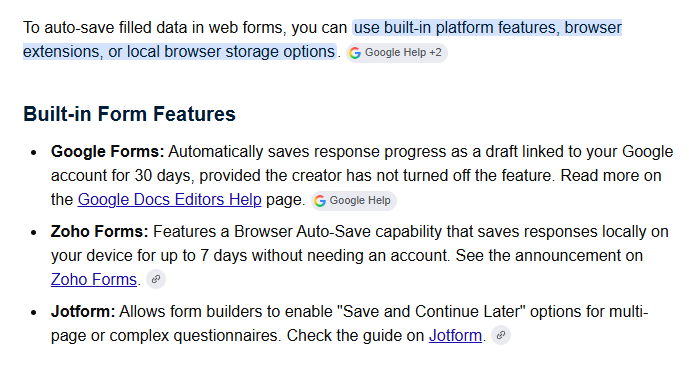
Task: Open the link icon chip after Jotform
Action: click(500, 335)
